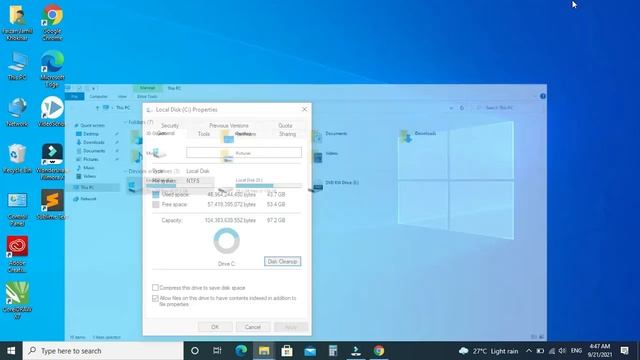Toggle Compress this drive to save disk space
640x360 pixels.
coord(155,288)
